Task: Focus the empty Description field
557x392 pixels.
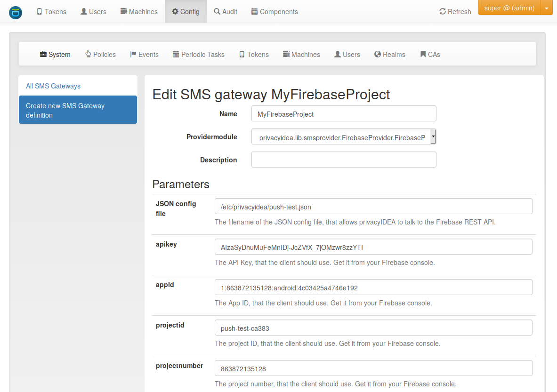Action: (x=344, y=160)
